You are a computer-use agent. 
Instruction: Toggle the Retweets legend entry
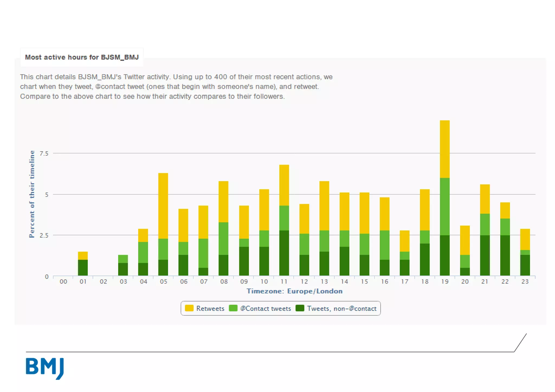point(210,309)
